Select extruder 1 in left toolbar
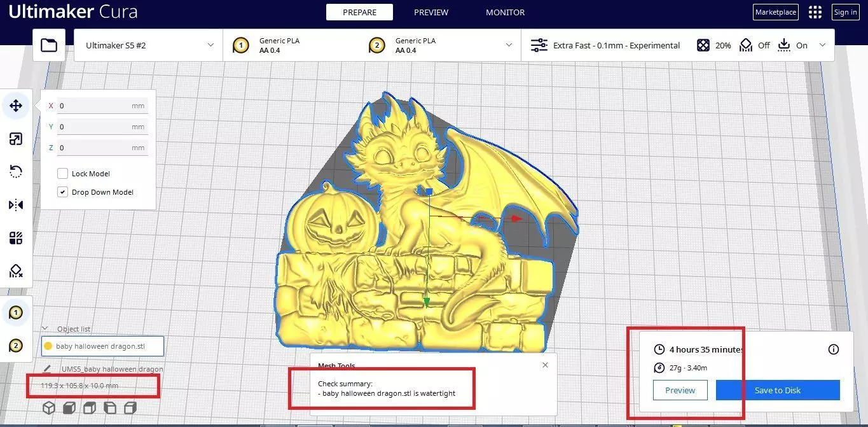 (16, 312)
